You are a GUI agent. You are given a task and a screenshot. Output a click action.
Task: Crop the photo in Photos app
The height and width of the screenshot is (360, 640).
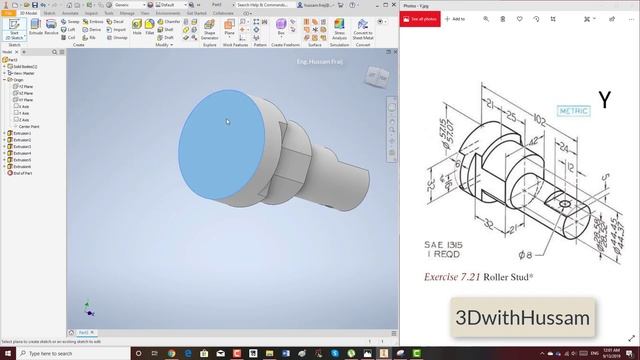pyautogui.click(x=553, y=19)
